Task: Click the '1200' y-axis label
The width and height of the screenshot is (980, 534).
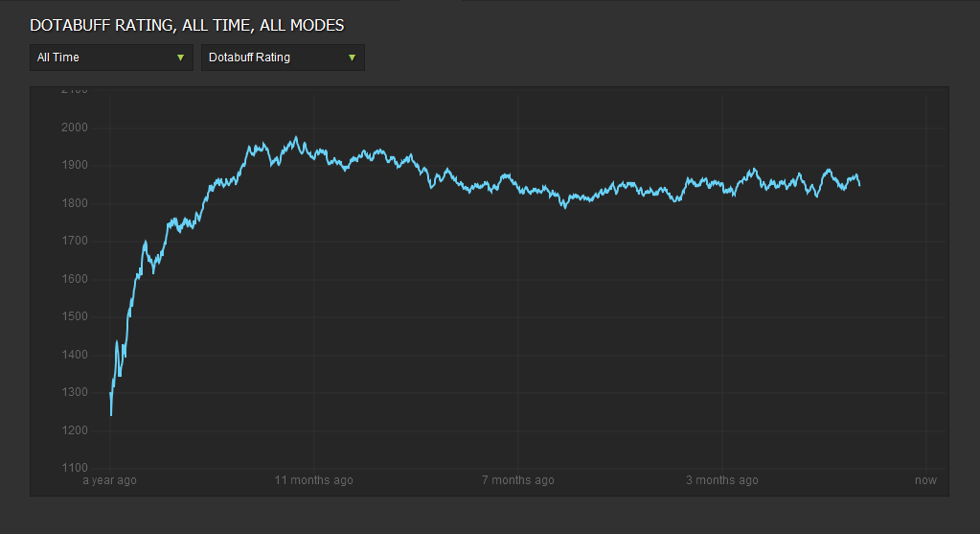Action: coord(75,430)
